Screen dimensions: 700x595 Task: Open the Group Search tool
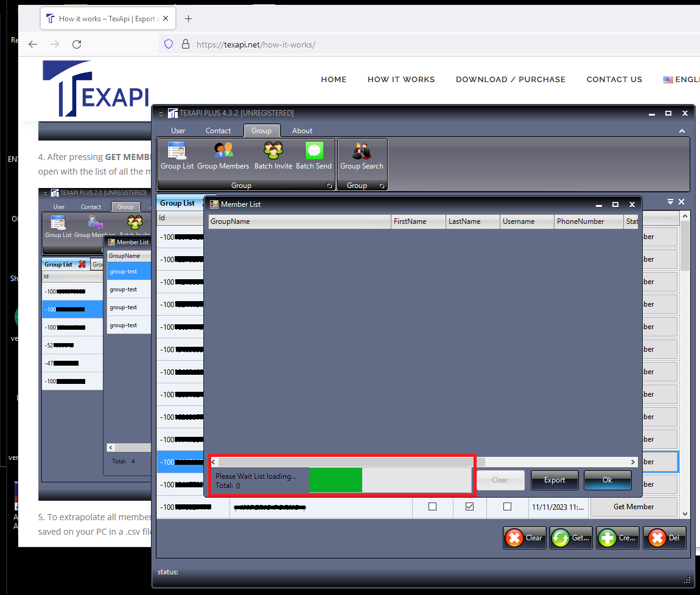pyautogui.click(x=362, y=156)
